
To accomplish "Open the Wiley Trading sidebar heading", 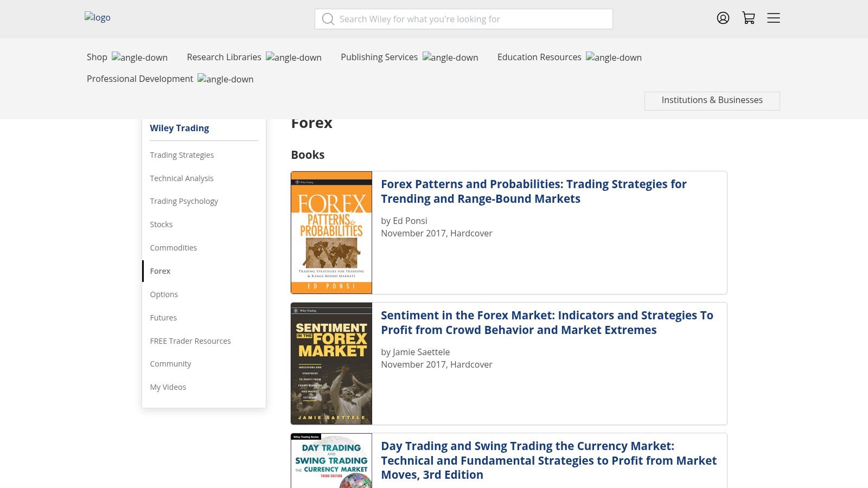I will point(180,128).
